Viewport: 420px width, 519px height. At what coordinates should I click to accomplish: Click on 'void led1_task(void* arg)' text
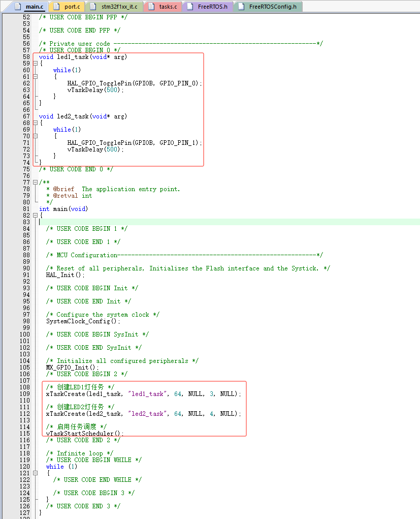tap(83, 57)
